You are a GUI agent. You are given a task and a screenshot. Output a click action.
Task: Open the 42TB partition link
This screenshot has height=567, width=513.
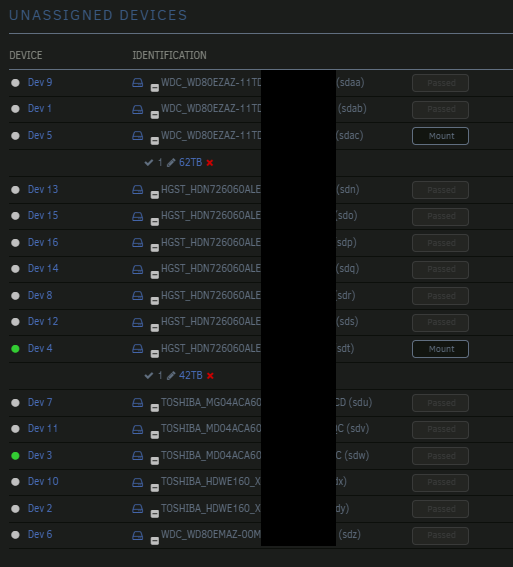pyautogui.click(x=191, y=376)
